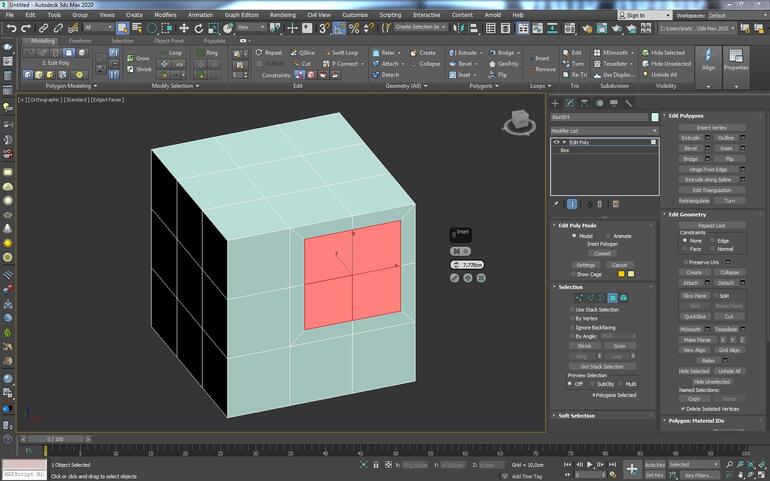The width and height of the screenshot is (770, 481).
Task: Switch to the Freeform ribbon tab
Action: click(80, 41)
